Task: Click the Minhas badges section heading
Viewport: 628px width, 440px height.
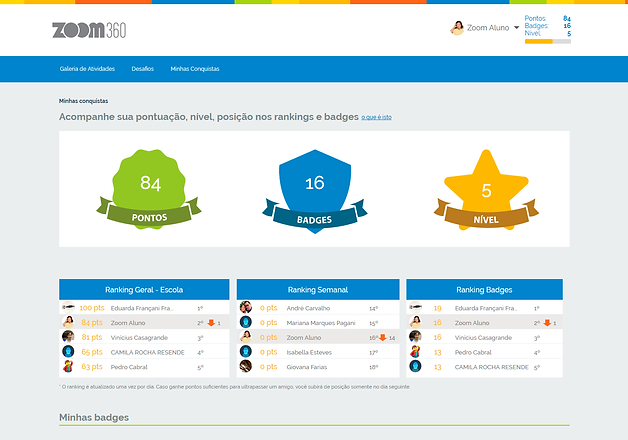Action: pyautogui.click(x=94, y=417)
